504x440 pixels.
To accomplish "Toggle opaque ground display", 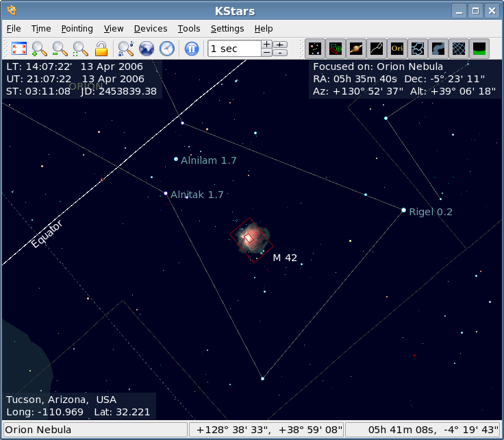I will tap(479, 49).
